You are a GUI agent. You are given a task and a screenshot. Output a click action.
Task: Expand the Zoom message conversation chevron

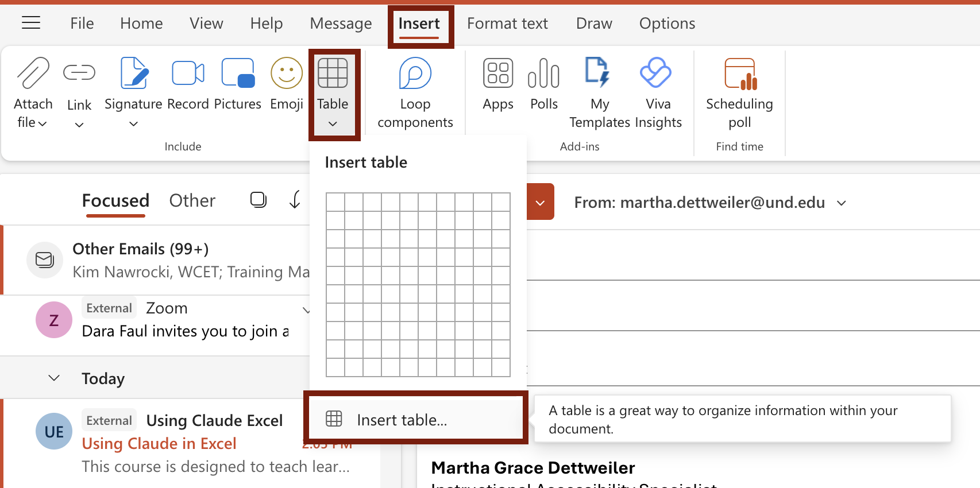306,310
